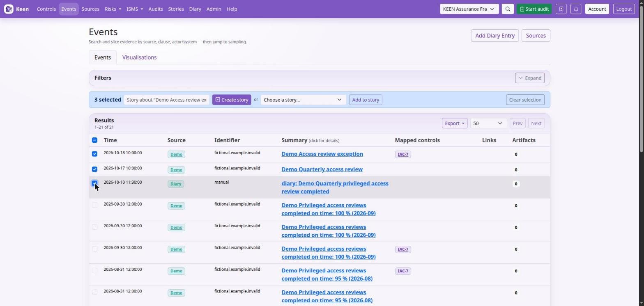Click the story name input field
644x306 pixels.
[167, 100]
